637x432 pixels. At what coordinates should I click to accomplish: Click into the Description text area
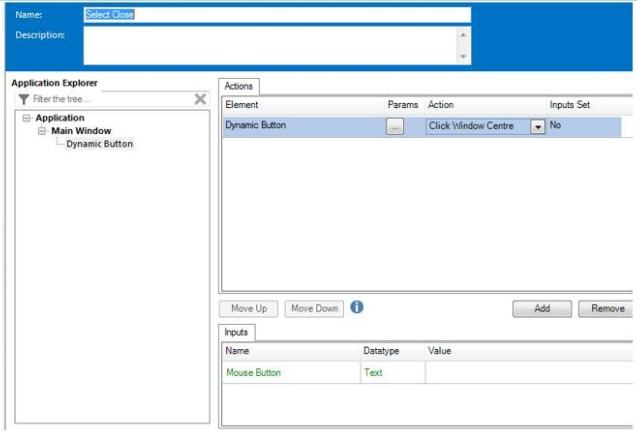pos(270,45)
